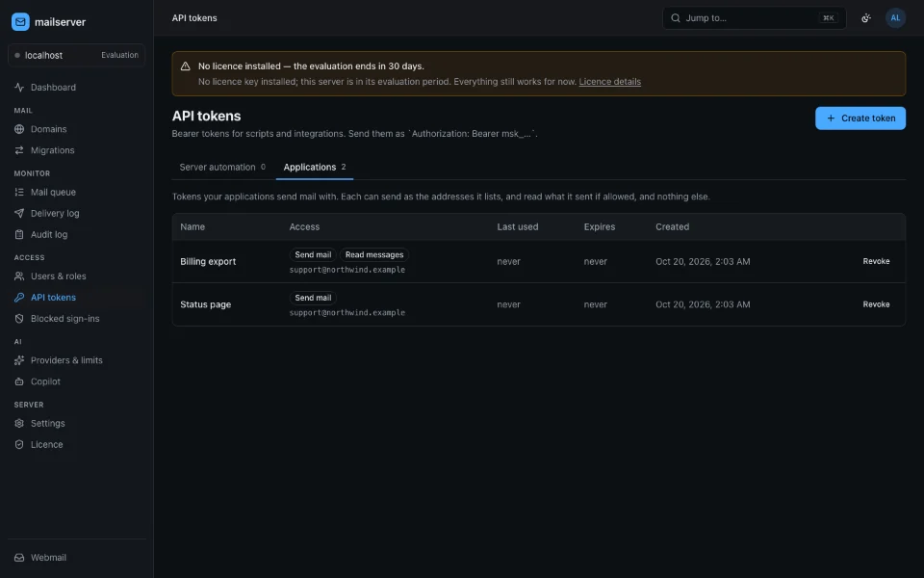
Task: Open the Licence details link
Action: [x=609, y=81]
